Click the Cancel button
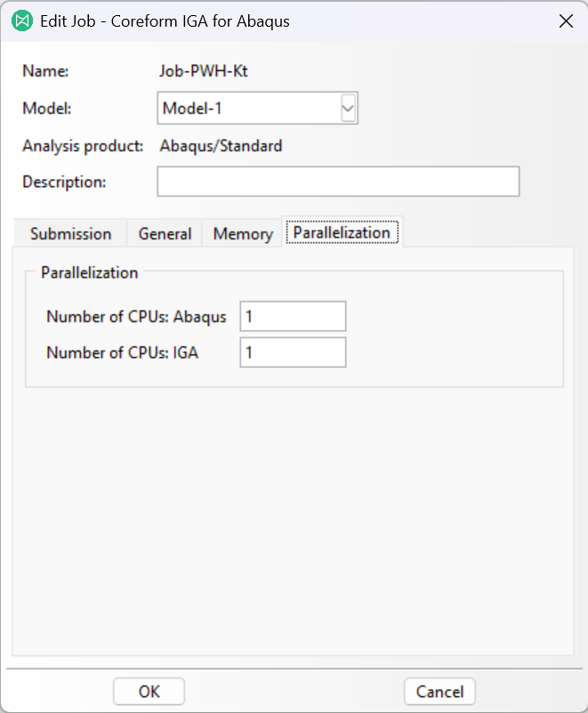 click(439, 692)
